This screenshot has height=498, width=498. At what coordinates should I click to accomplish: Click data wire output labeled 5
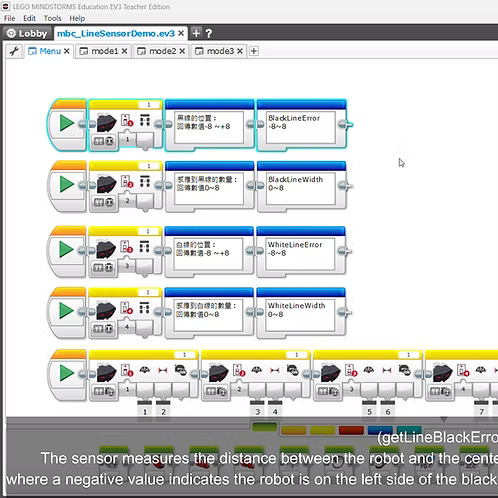[x=369, y=409]
